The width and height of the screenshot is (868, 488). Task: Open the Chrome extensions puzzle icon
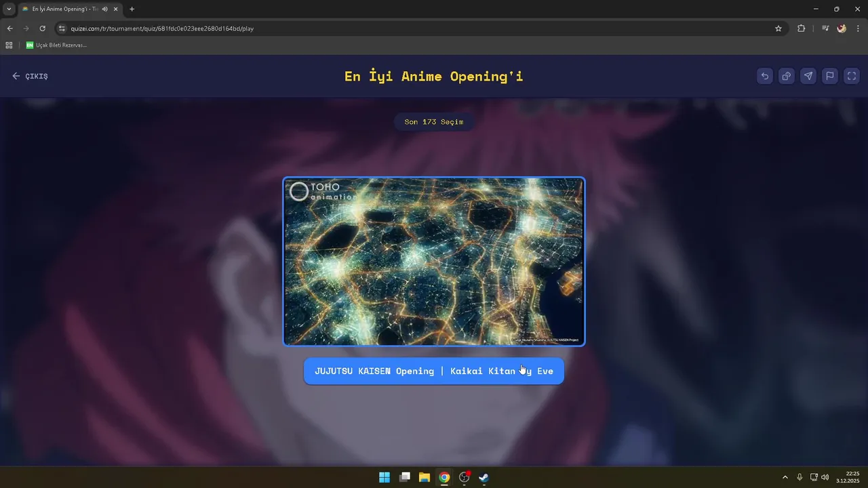click(801, 28)
